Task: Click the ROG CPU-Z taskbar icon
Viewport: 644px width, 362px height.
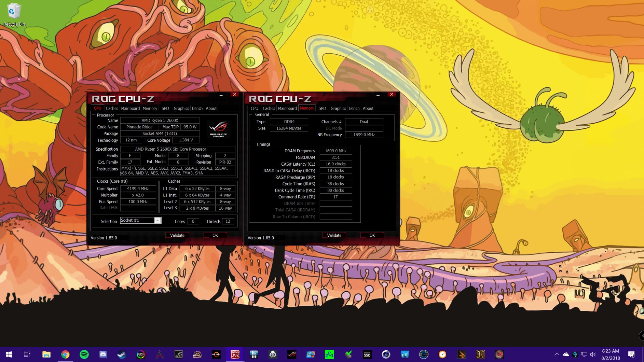Action: (x=235, y=354)
